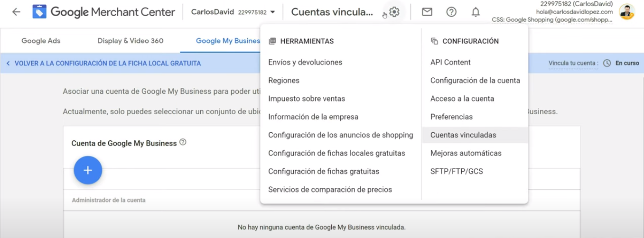The height and width of the screenshot is (238, 644).
Task: Click the CSS: Google Shopping text
Action: pyautogui.click(x=552, y=20)
